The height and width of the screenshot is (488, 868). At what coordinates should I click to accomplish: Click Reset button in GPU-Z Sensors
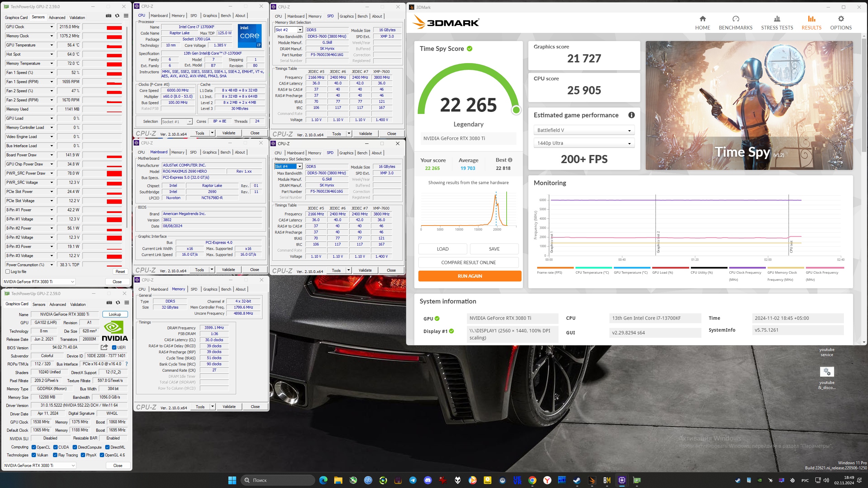pos(120,272)
